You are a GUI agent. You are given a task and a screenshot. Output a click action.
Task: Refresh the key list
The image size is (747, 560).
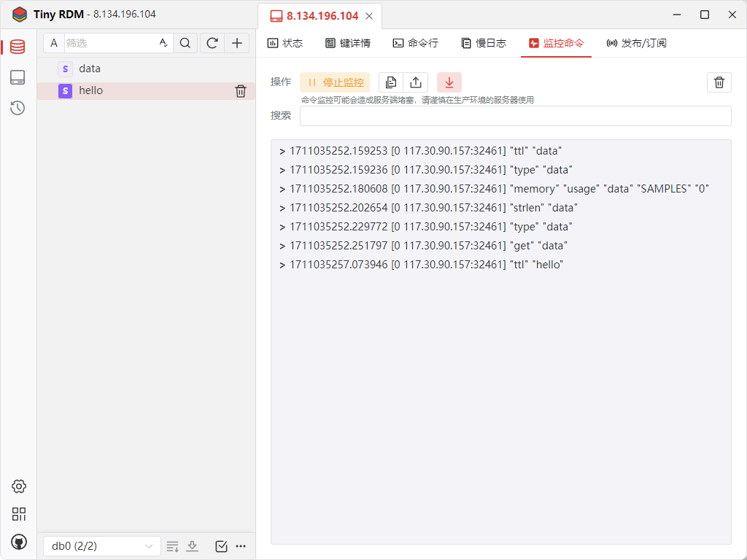[212, 43]
